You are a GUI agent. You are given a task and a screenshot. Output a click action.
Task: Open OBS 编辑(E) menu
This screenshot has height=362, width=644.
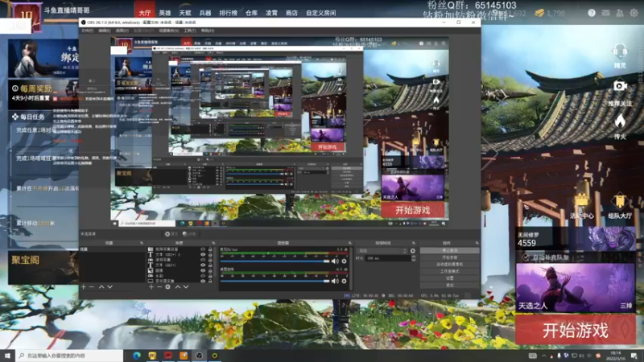(105, 31)
